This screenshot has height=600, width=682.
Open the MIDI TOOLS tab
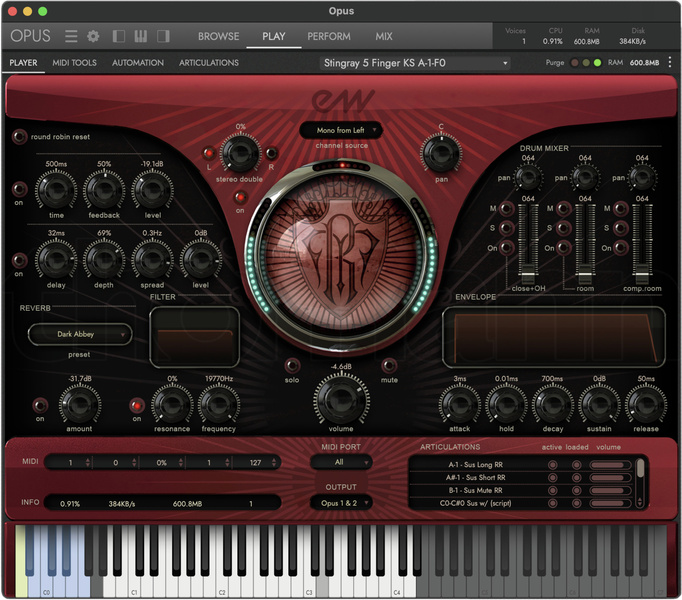click(74, 63)
